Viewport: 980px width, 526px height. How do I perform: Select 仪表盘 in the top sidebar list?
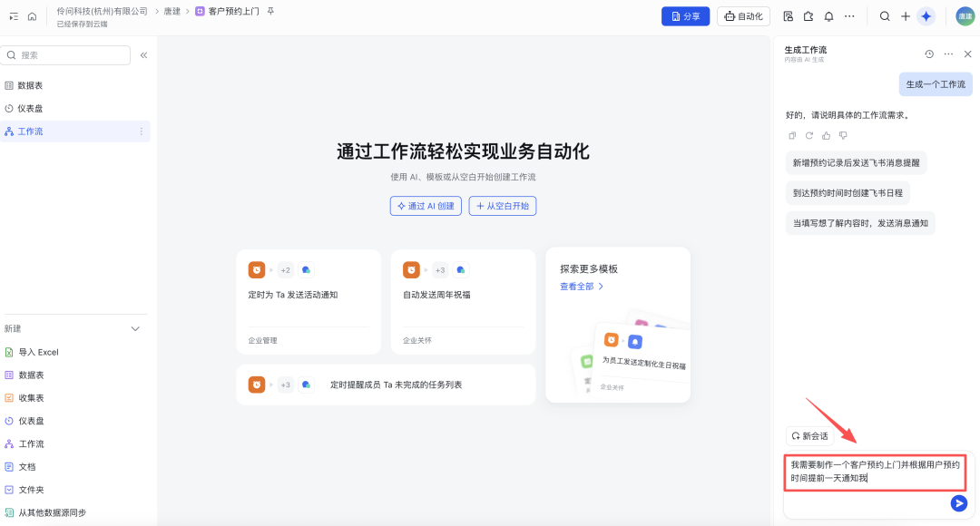30,108
